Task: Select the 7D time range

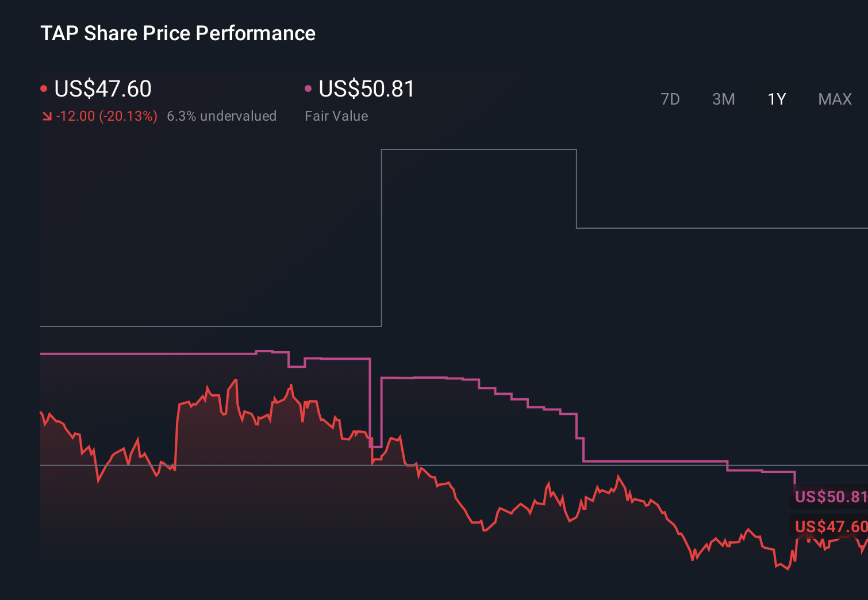Action: (x=670, y=99)
